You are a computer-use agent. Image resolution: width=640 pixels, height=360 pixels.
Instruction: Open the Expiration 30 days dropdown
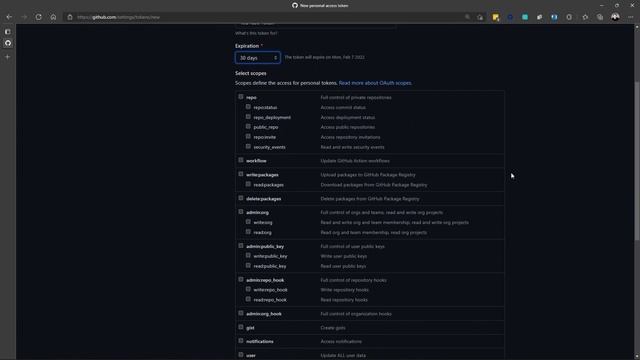pos(258,58)
